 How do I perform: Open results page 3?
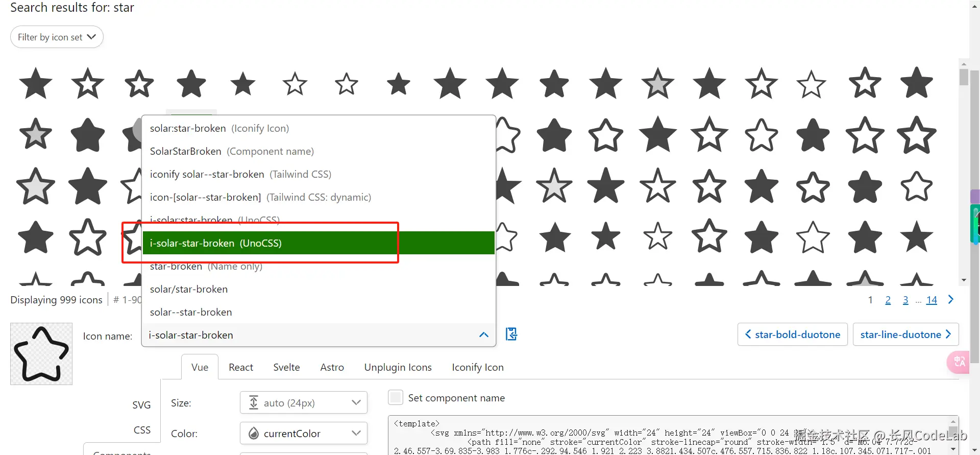(x=905, y=300)
